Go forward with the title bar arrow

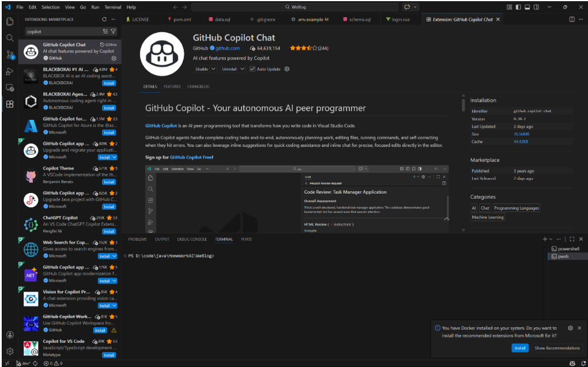coord(184,7)
